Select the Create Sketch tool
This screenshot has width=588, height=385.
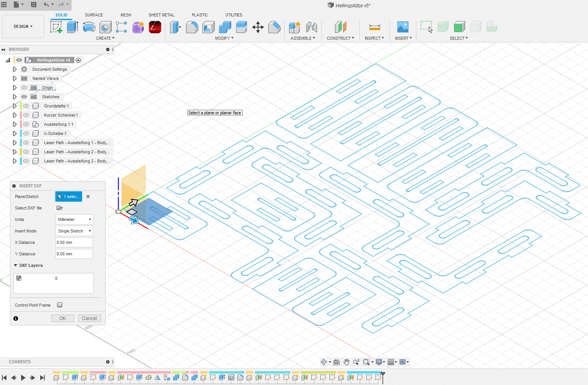(56, 27)
